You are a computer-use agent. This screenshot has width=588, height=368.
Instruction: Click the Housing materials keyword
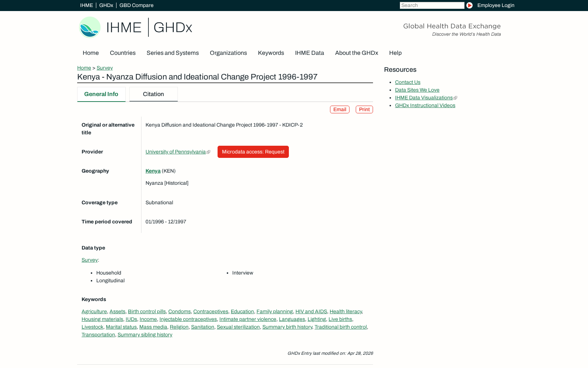[x=102, y=319]
